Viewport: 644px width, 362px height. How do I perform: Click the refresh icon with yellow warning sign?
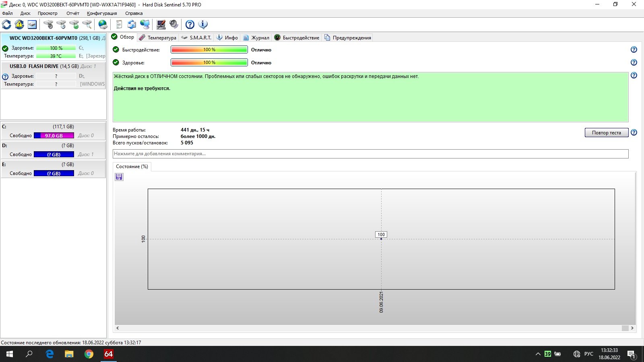coord(19,25)
